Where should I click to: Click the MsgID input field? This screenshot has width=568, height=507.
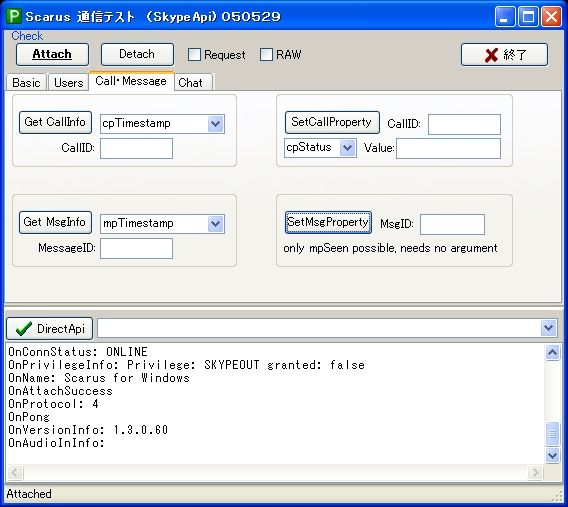coord(452,224)
